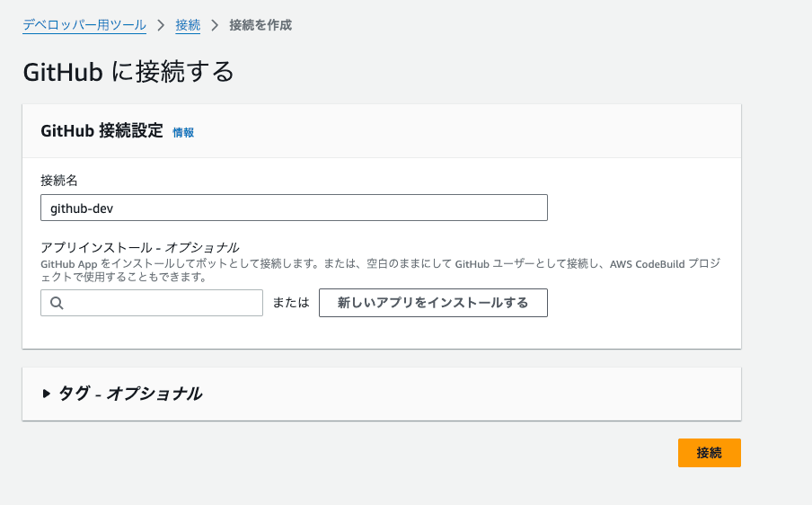Click the アプリインストール - オプショナル label
Viewport: 812px width, 505px height.
click(x=140, y=247)
